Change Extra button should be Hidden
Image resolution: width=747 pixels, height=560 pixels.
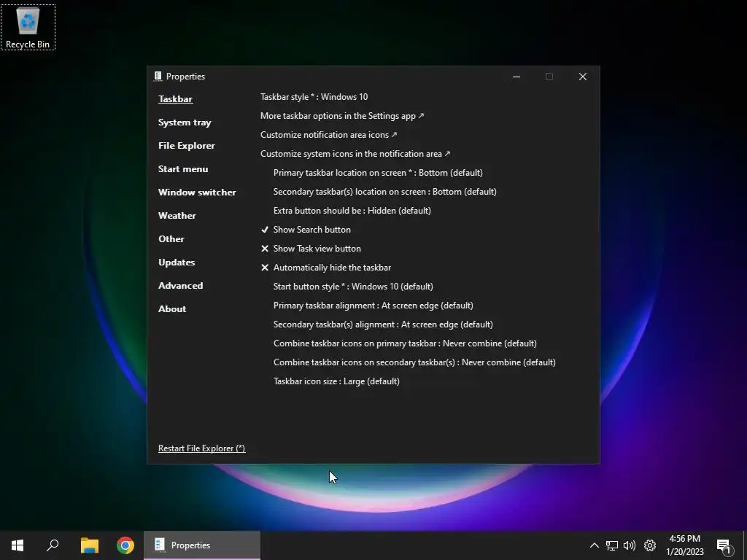point(352,211)
